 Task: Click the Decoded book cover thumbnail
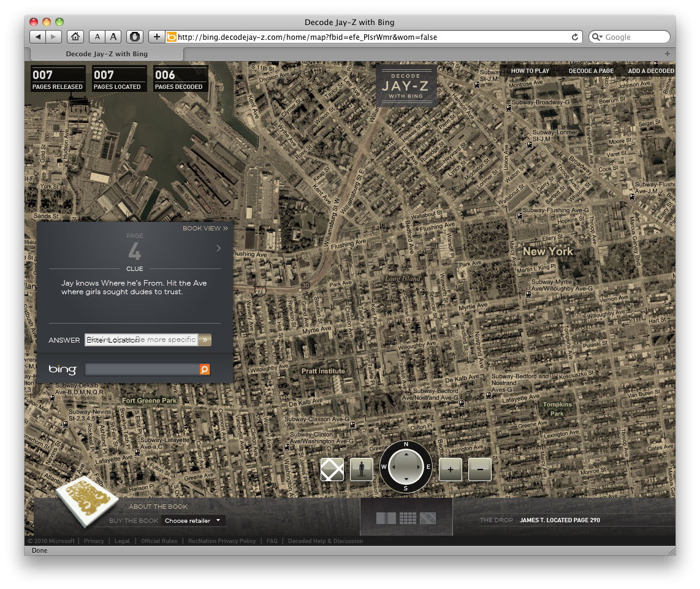tap(87, 501)
